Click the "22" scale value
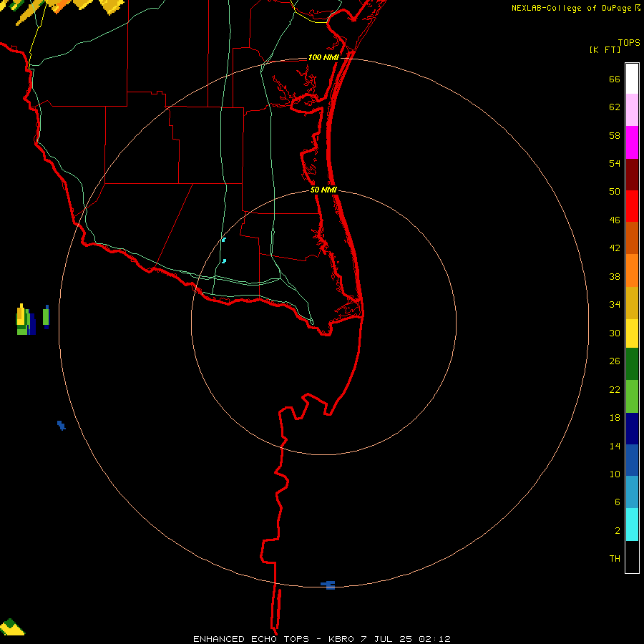Image resolution: width=644 pixels, height=644 pixels. (x=615, y=389)
